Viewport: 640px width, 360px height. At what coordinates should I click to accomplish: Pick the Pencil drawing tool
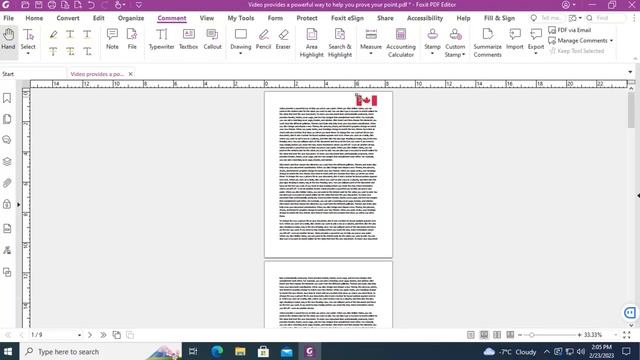263,39
